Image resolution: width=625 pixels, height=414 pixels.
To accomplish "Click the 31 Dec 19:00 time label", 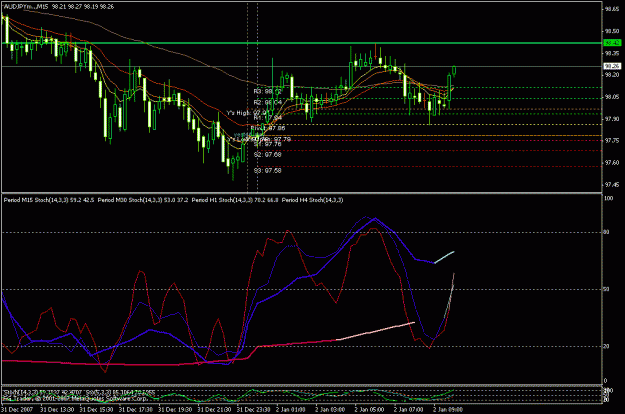I will click(x=175, y=409).
